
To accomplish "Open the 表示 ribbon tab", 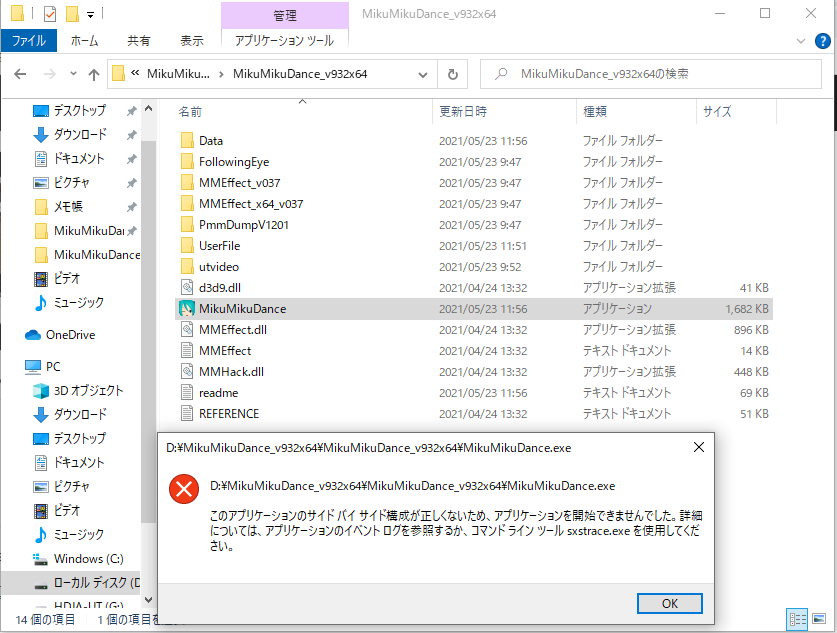I will pyautogui.click(x=191, y=41).
